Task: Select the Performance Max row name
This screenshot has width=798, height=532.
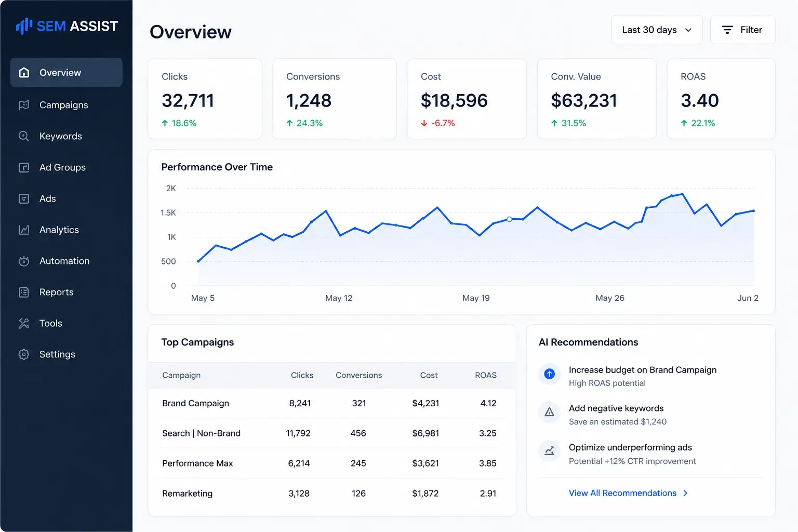Action: click(x=197, y=463)
